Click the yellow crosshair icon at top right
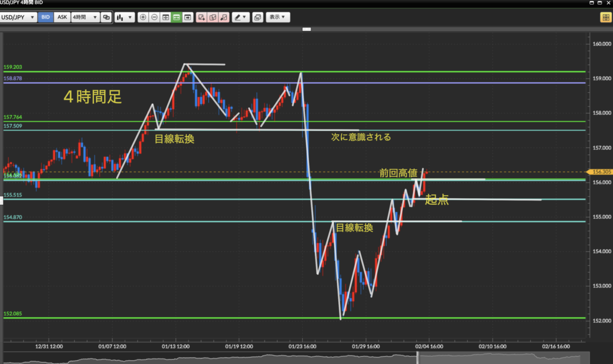The height and width of the screenshot is (364, 613). click(x=605, y=17)
